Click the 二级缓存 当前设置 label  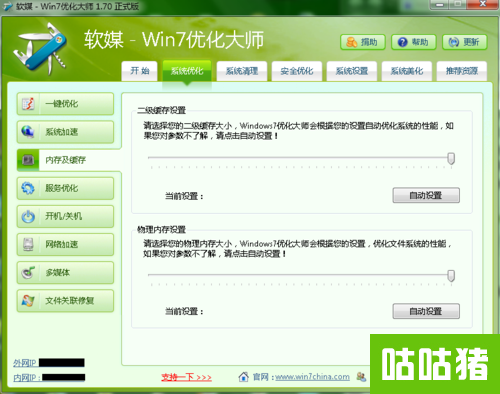coord(184,196)
